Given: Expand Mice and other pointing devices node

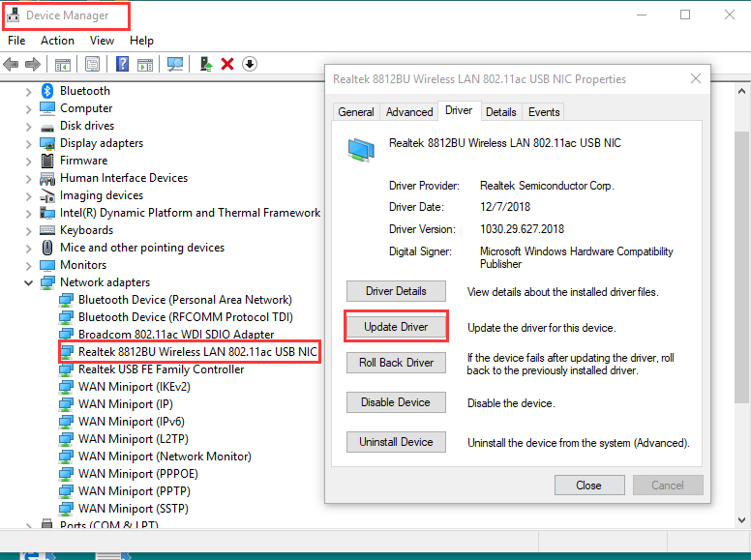Looking at the screenshot, I should [28, 249].
